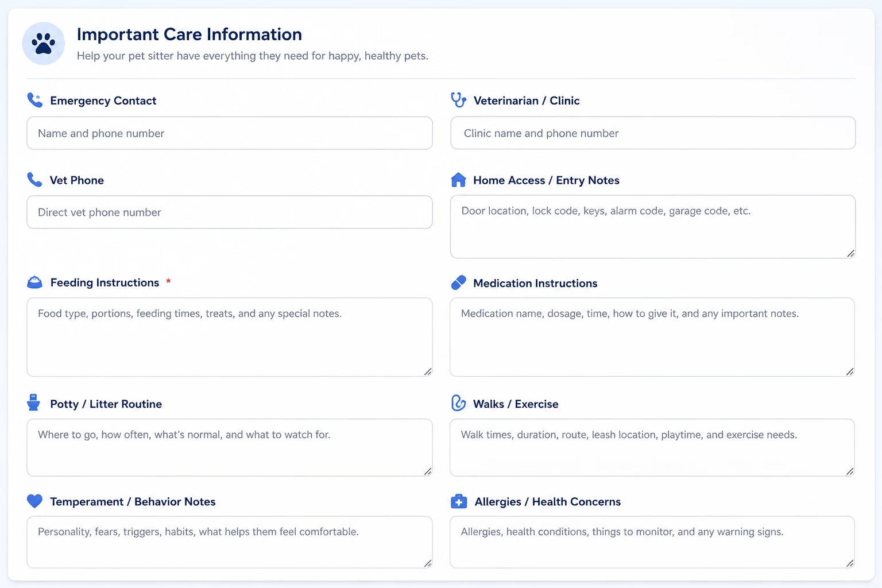Click inside the Home Access entry notes textarea
This screenshot has width=882, height=588.
(653, 227)
